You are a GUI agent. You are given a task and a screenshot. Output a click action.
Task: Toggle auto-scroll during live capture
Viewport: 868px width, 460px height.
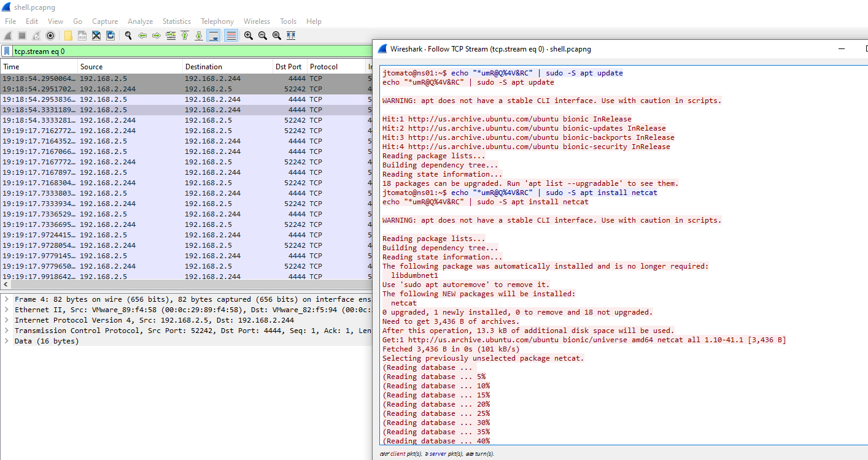pyautogui.click(x=213, y=36)
